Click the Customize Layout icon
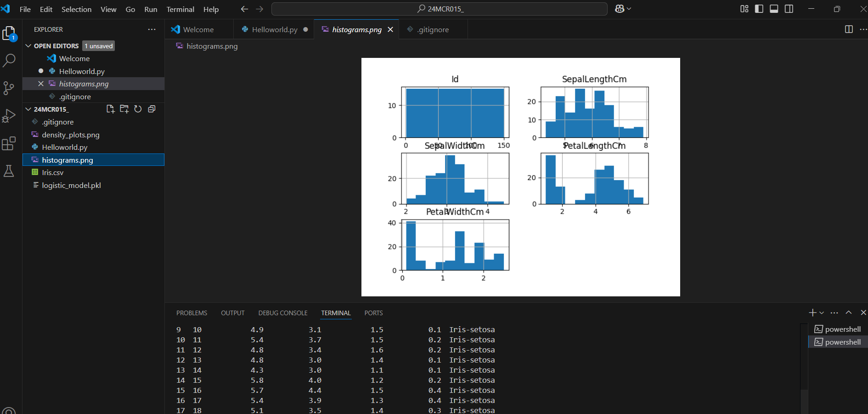The width and height of the screenshot is (868, 414). tap(744, 9)
